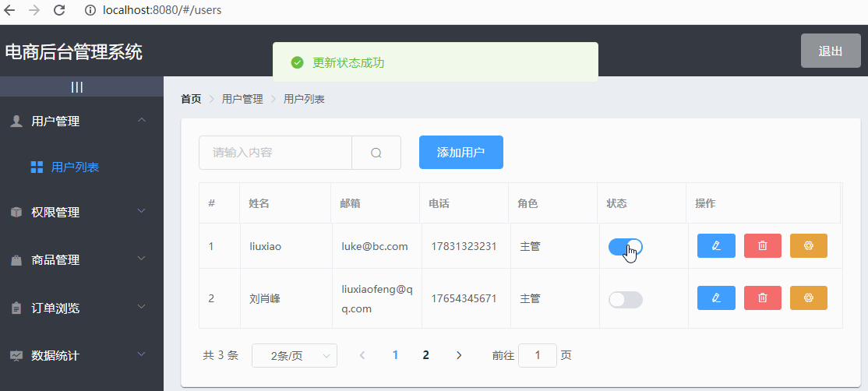The height and width of the screenshot is (391, 868).
Task: Reload the page with refresh icon
Action: [x=58, y=10]
